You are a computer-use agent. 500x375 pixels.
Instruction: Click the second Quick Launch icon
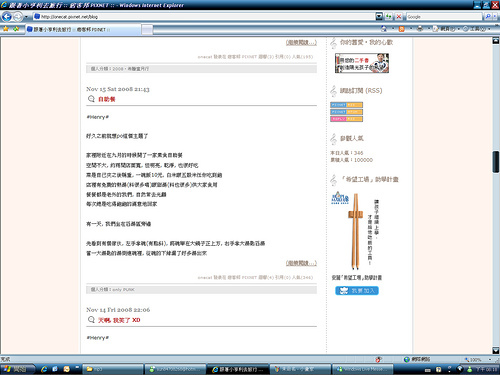click(x=55, y=369)
